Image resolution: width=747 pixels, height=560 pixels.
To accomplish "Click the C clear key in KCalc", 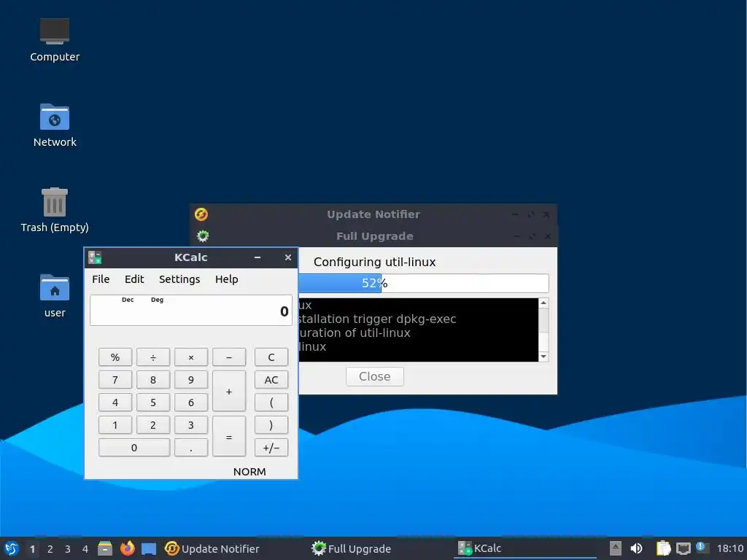I will click(x=271, y=357).
